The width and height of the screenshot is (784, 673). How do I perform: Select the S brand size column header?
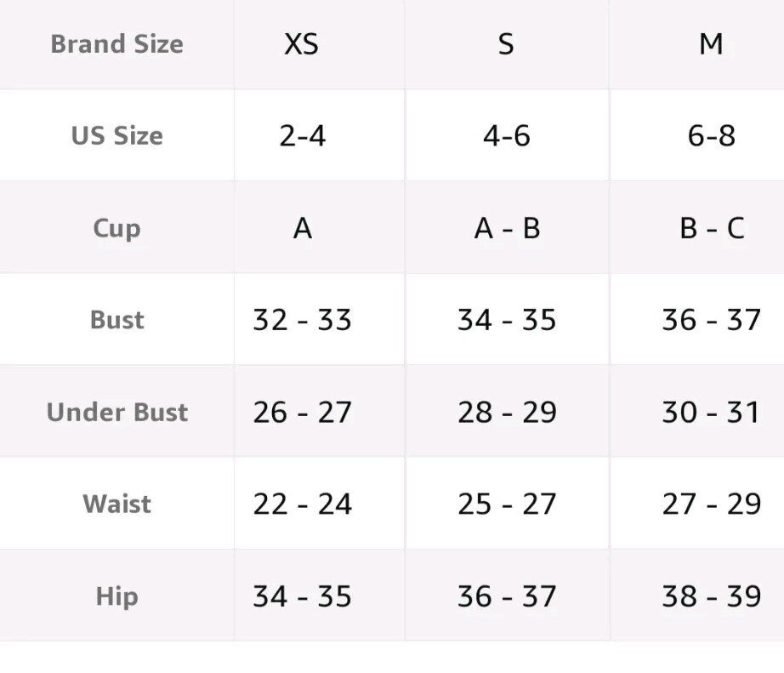(506, 44)
